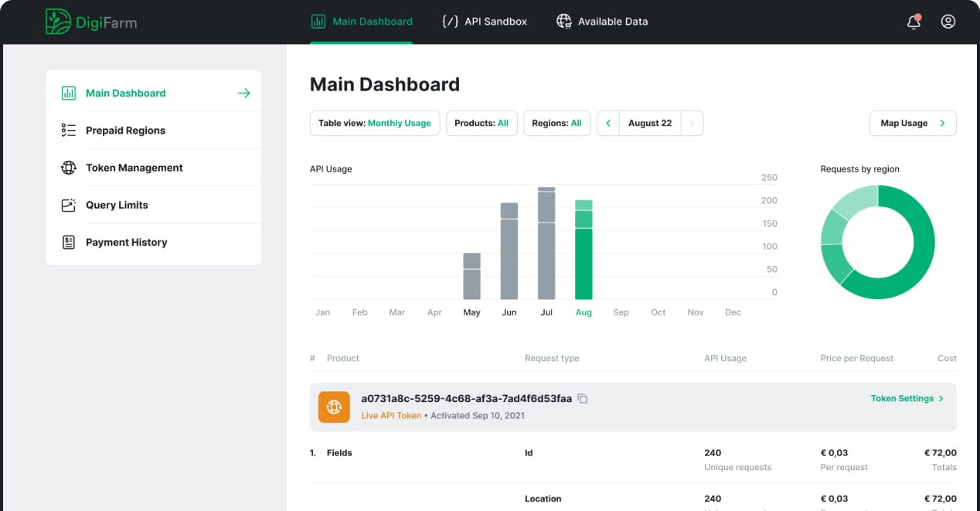Open Token Settings link
This screenshot has width=980, height=511.
click(907, 399)
